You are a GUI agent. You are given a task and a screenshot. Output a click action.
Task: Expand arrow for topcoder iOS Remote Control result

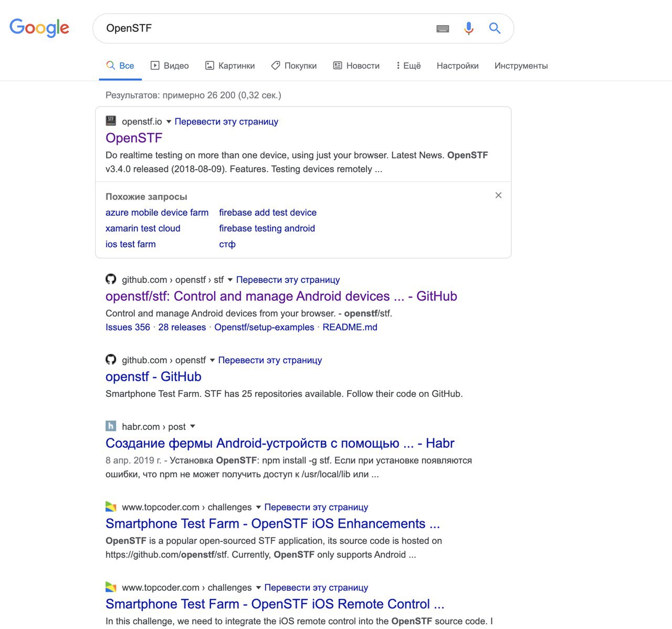pos(258,588)
